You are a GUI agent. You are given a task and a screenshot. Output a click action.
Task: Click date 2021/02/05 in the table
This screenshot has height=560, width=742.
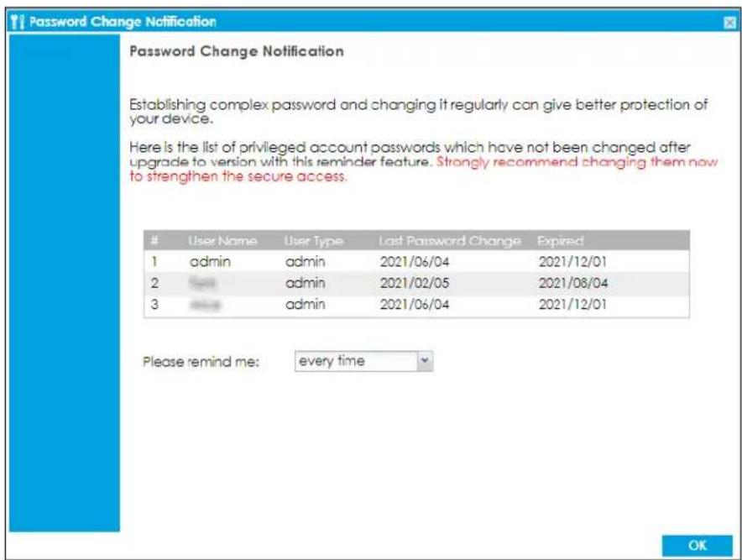[x=415, y=283]
